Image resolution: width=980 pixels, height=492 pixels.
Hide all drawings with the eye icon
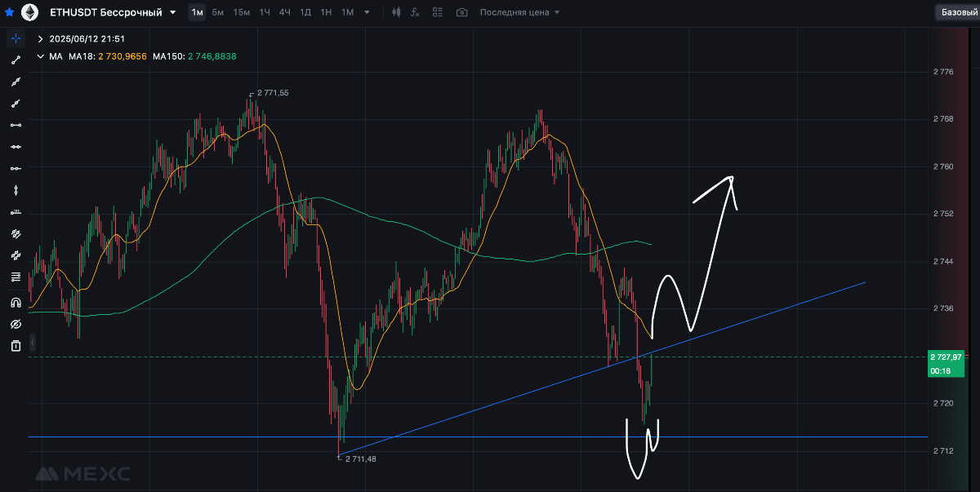coord(16,324)
